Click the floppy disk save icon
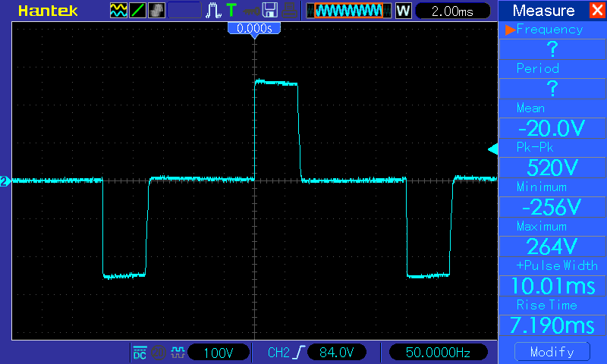Viewport: 607px width, 364px height. 269,11
